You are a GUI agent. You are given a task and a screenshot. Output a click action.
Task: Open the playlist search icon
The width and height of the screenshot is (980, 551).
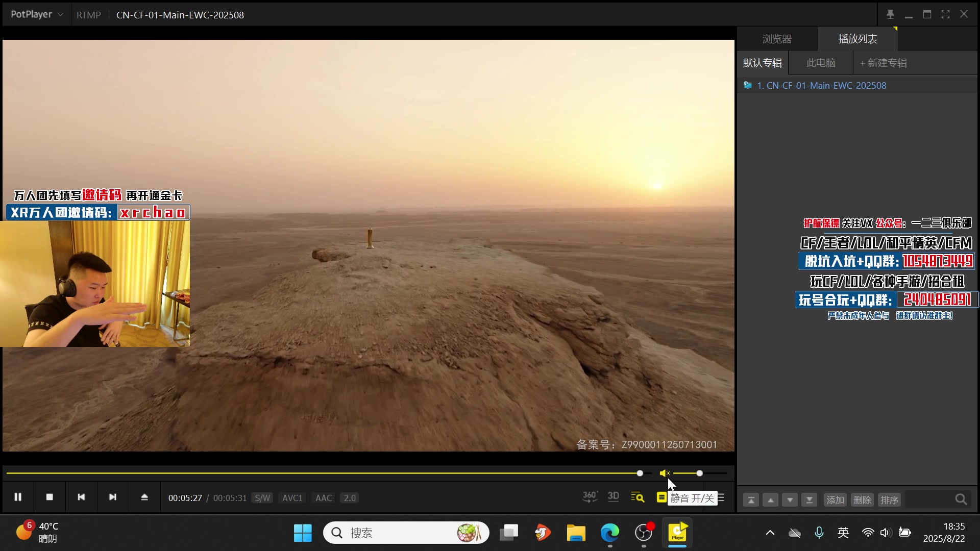(x=638, y=497)
